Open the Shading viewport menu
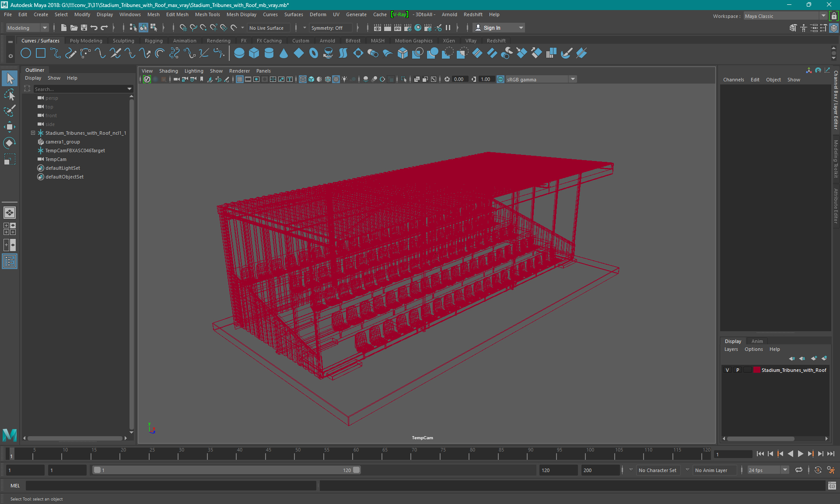840x504 pixels. coord(168,71)
